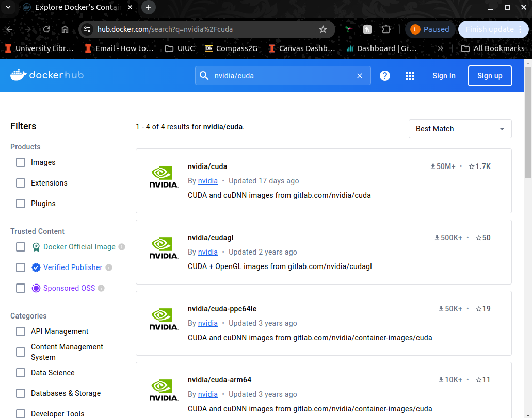Expand hidden bookmarks chevron
This screenshot has width=532, height=418.
point(440,48)
